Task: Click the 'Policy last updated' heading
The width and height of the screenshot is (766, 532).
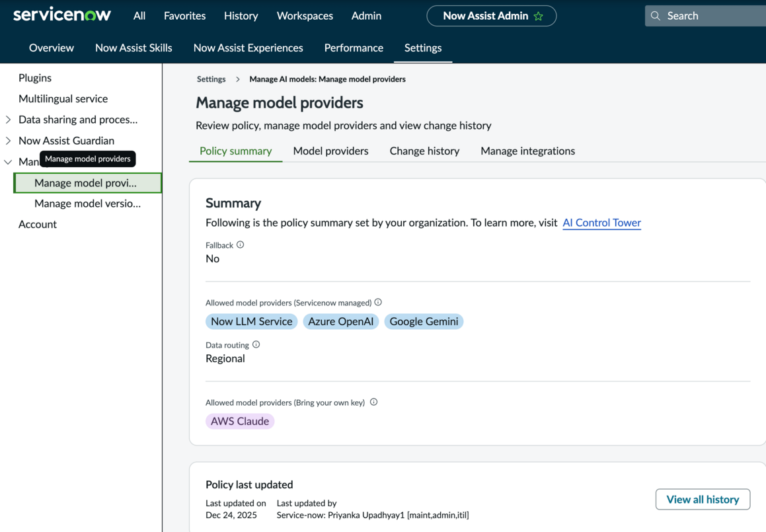Action: tap(249, 484)
